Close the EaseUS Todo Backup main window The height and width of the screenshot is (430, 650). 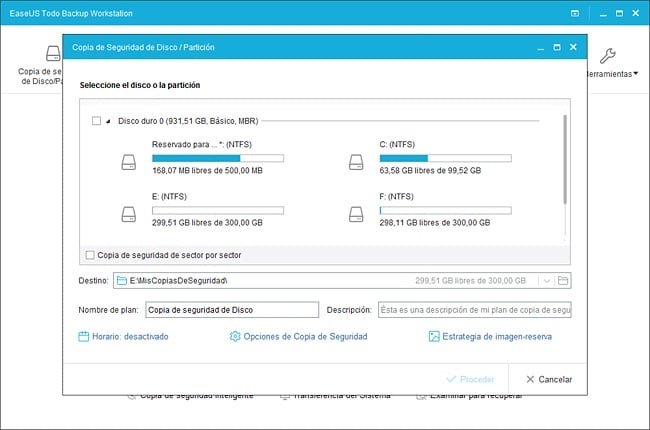click(635, 13)
